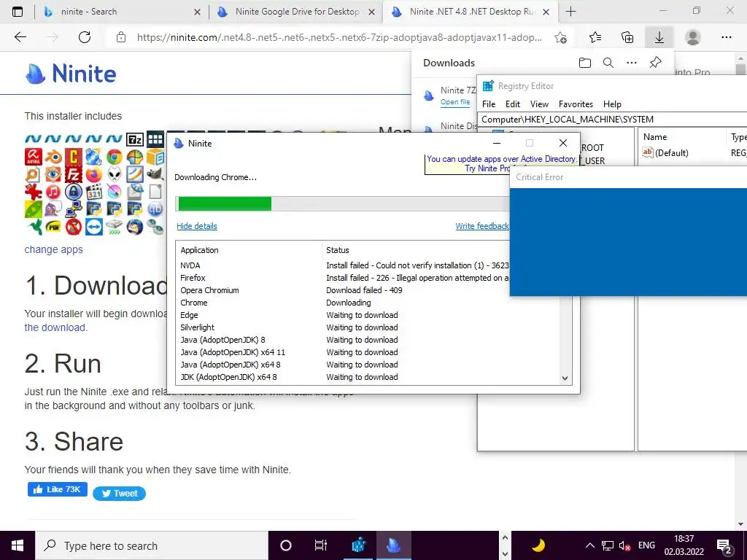Pin the Downloads panel
The width and height of the screenshot is (747, 560).
656,63
